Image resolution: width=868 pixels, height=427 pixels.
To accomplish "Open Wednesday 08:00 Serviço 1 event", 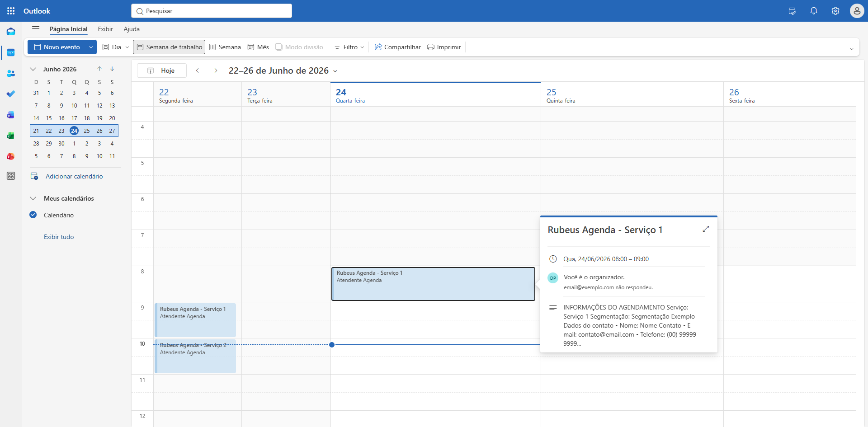I will 433,284.
